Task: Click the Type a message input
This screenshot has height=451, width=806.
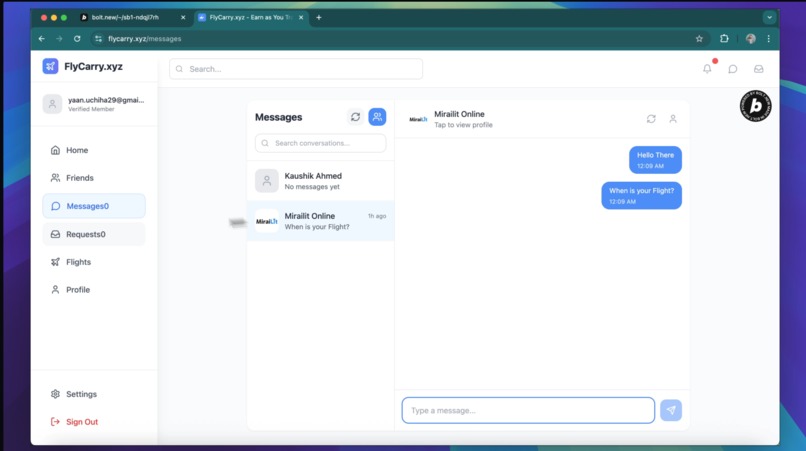Action: (x=528, y=410)
